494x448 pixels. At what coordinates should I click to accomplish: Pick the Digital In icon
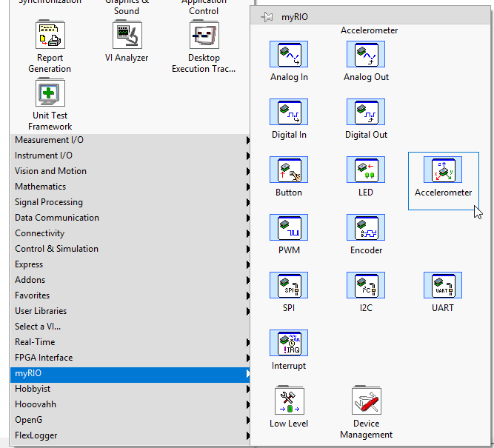pyautogui.click(x=289, y=112)
